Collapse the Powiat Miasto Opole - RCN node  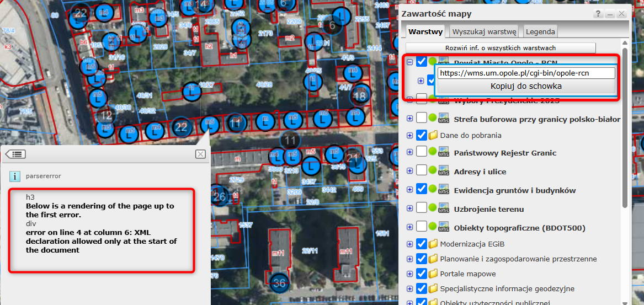(409, 62)
